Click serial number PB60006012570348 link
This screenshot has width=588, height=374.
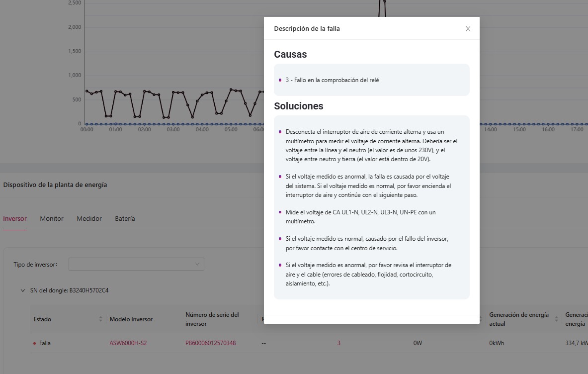[210, 343]
